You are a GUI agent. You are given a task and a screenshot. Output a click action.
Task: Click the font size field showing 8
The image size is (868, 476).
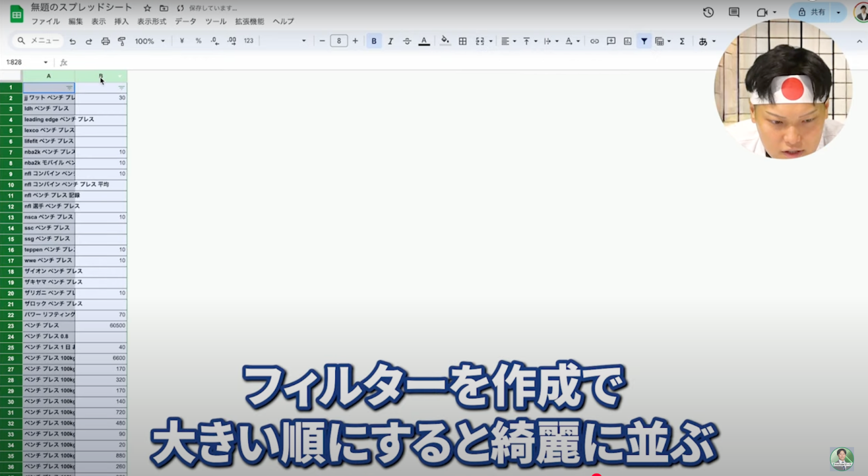click(339, 41)
